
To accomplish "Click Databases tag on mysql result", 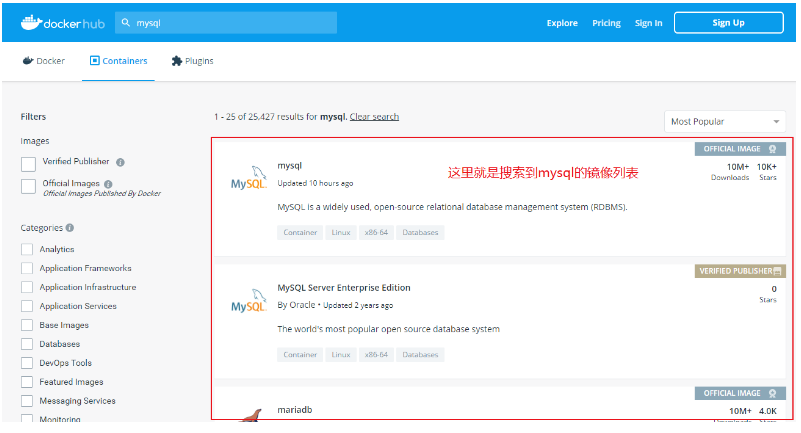I will pyautogui.click(x=420, y=232).
